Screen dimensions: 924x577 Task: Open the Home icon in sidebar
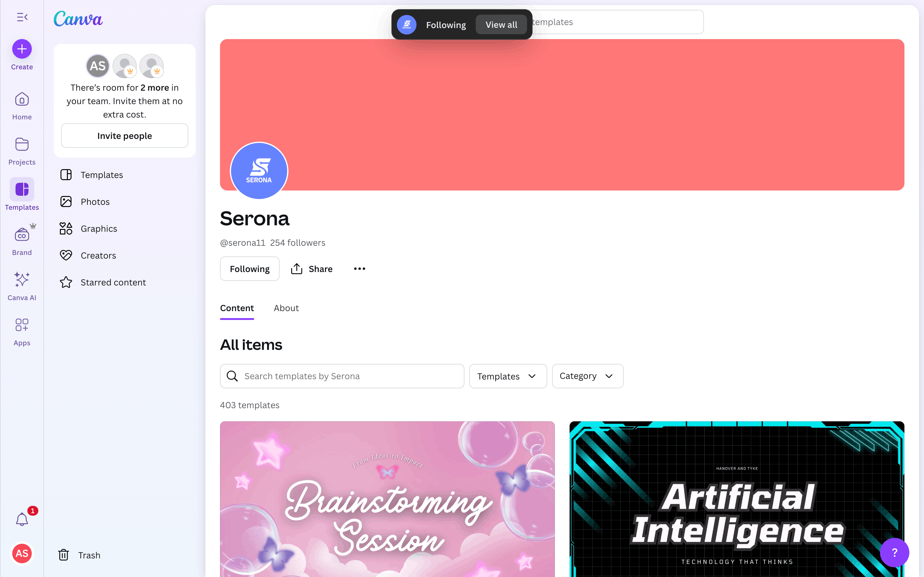(x=22, y=100)
